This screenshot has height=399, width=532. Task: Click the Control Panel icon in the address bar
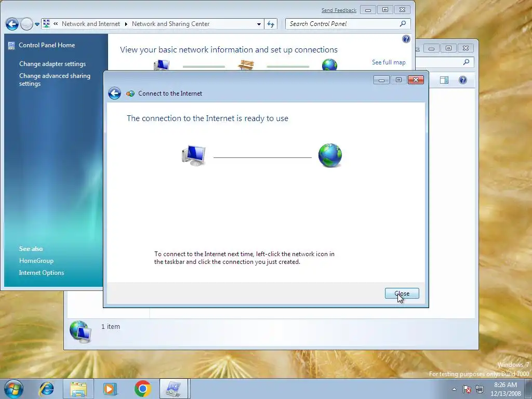click(x=46, y=24)
